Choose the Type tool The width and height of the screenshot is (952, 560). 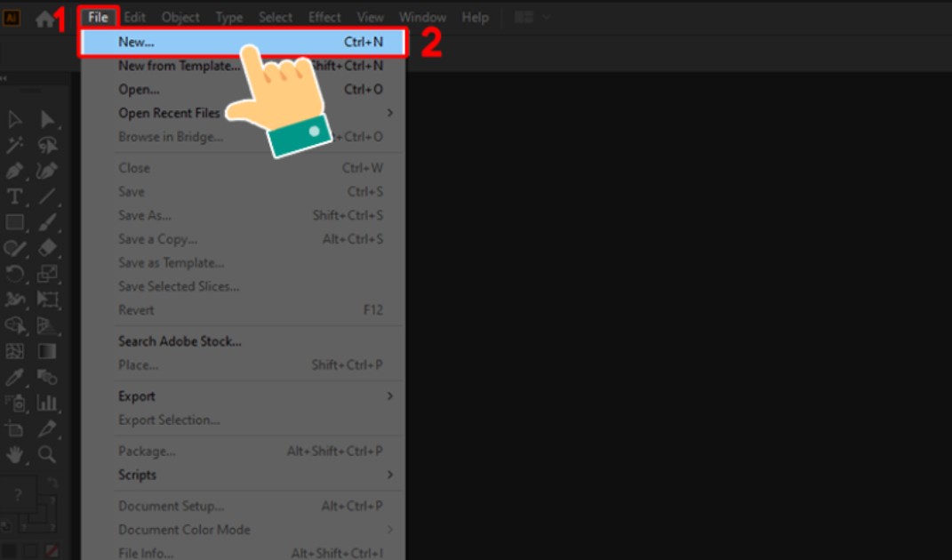coord(15,196)
